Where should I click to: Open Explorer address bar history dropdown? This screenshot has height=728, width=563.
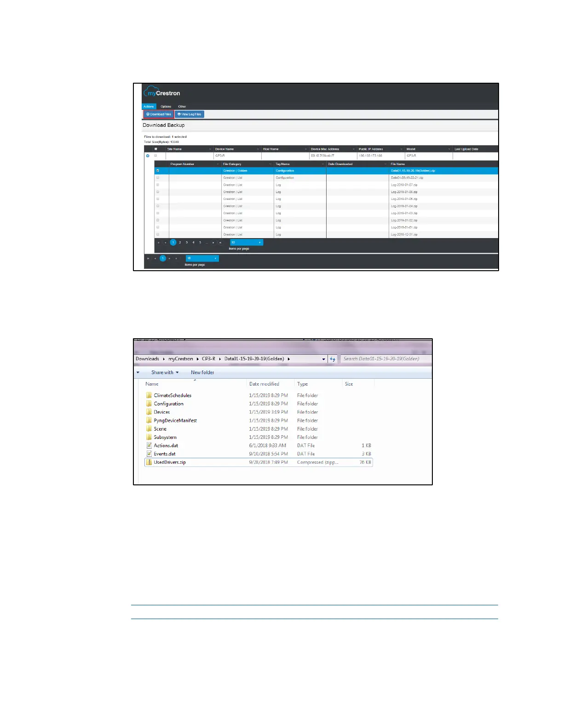[324, 359]
